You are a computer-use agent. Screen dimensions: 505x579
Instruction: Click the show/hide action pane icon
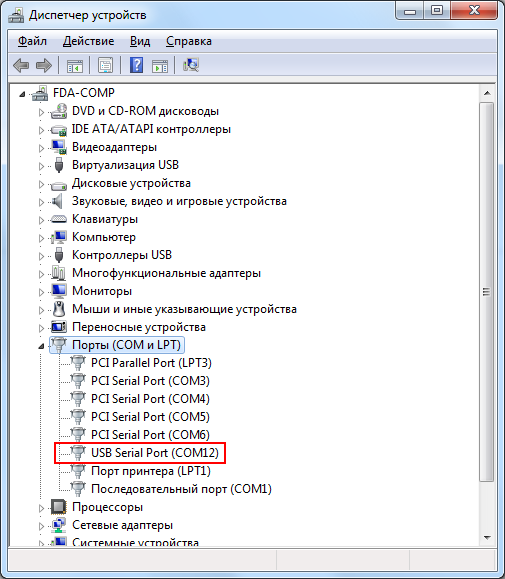pyautogui.click(x=160, y=66)
